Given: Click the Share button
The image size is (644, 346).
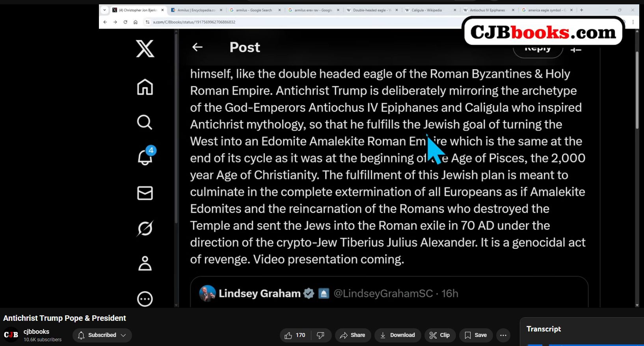Looking at the screenshot, I should [x=353, y=335].
